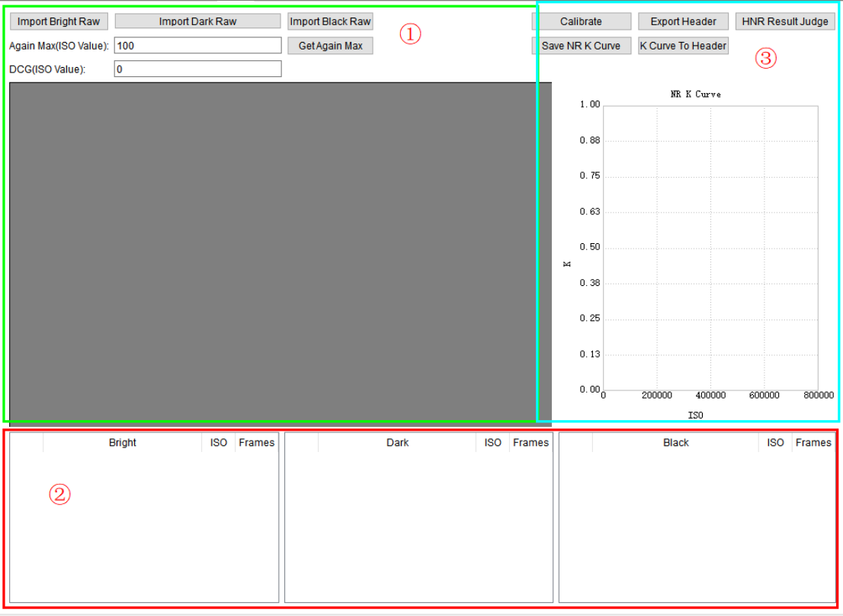This screenshot has height=616, width=843.
Task: Focus the Again Max ISO value field
Action: (197, 46)
